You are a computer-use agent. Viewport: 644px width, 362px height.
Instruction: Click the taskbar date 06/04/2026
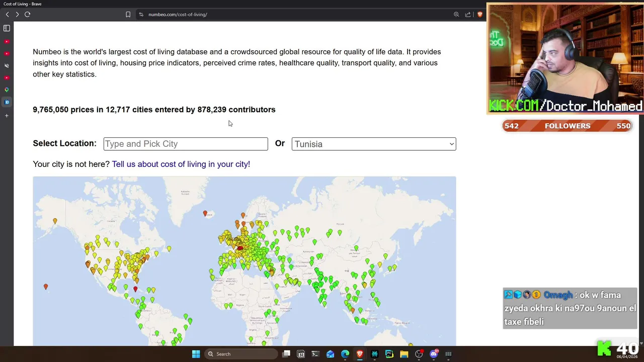(x=628, y=357)
